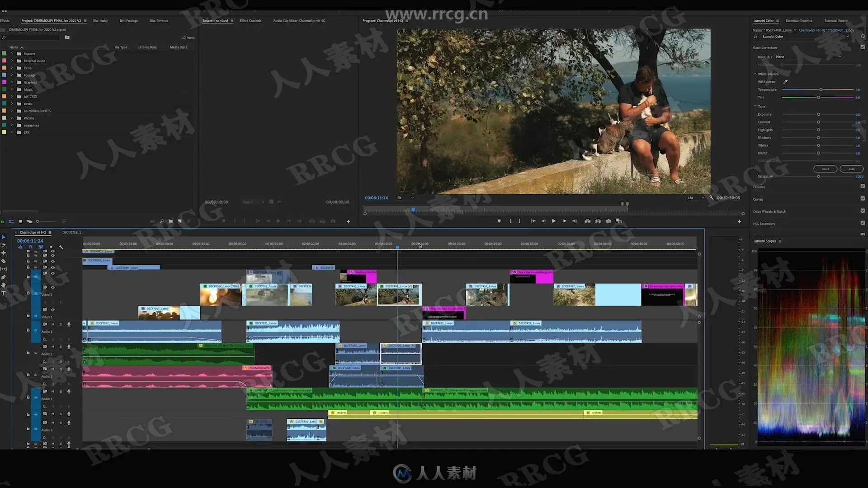Open the Fit zoom level dropdown
The height and width of the screenshot is (488, 868).
(406, 198)
